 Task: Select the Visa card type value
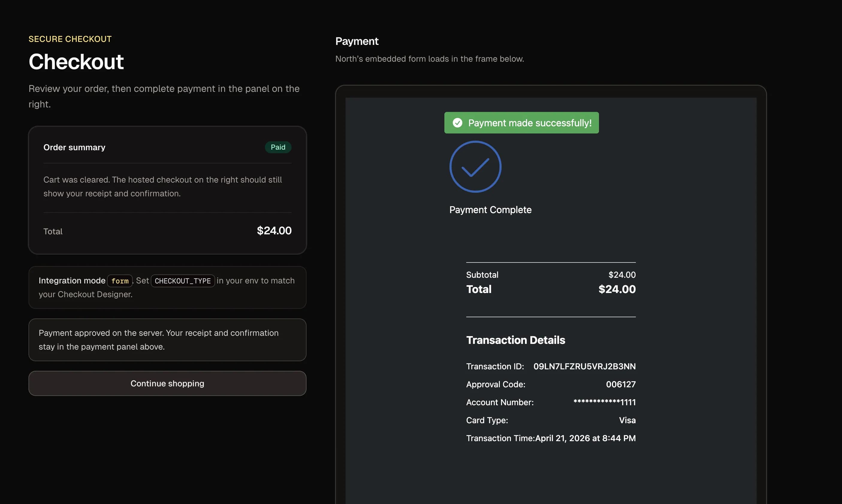[627, 420]
